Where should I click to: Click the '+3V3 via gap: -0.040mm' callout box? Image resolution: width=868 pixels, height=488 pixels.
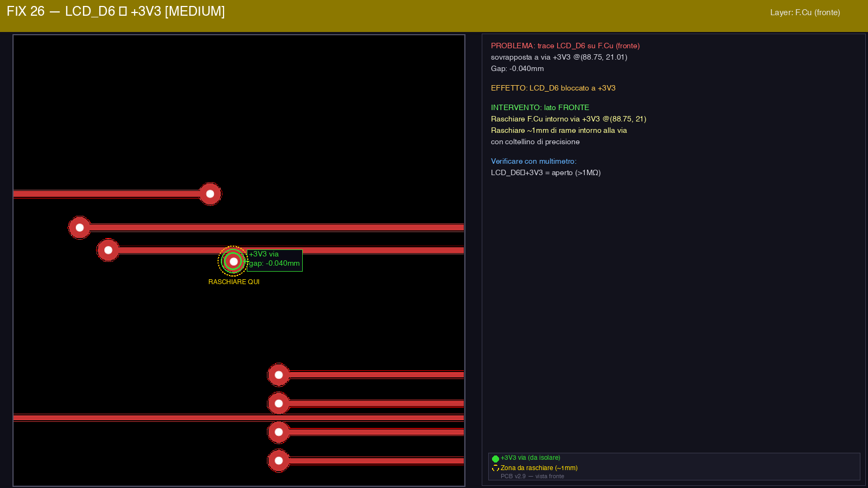click(275, 260)
